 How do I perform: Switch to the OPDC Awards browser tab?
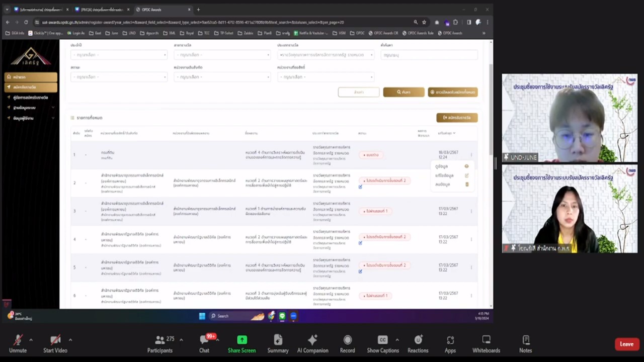(x=162, y=10)
